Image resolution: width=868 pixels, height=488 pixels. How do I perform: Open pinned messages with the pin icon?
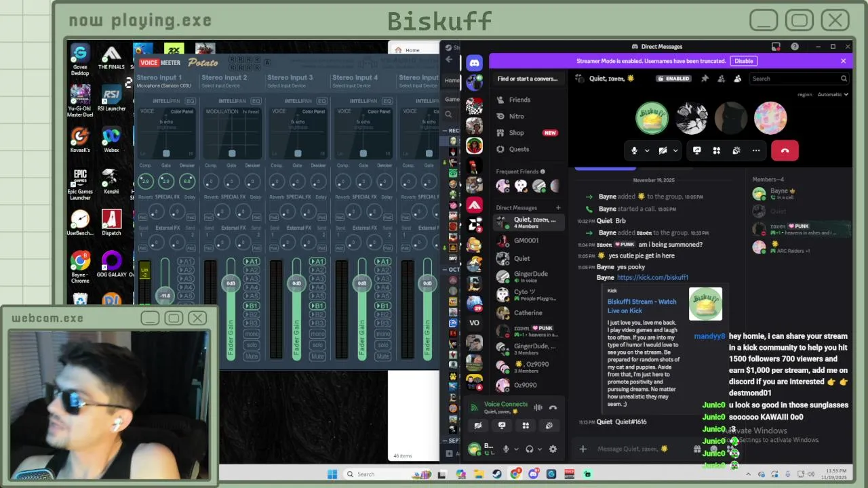(705, 79)
